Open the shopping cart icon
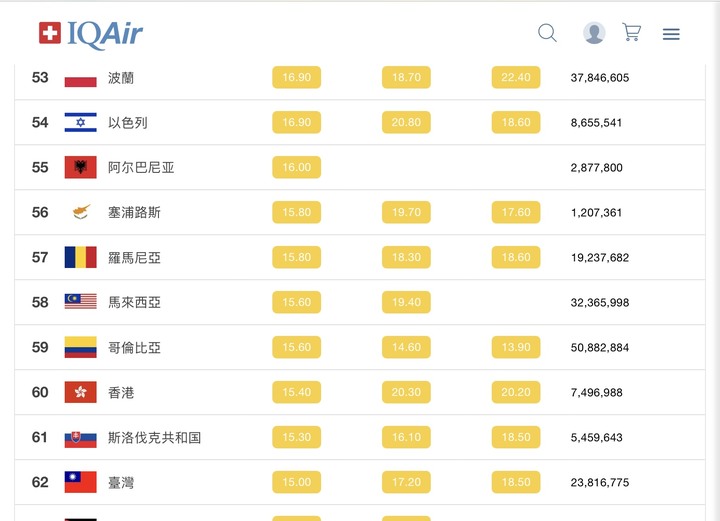The height and width of the screenshot is (521, 720). (x=632, y=33)
